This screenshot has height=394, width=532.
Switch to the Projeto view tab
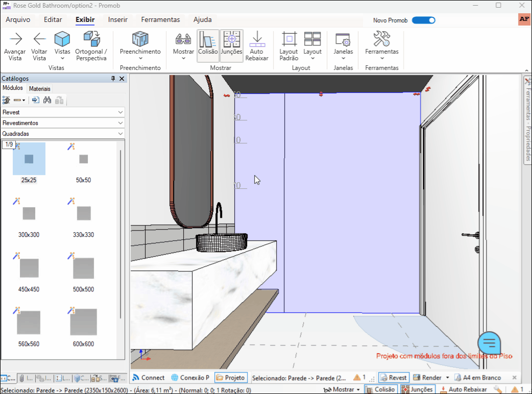click(231, 377)
